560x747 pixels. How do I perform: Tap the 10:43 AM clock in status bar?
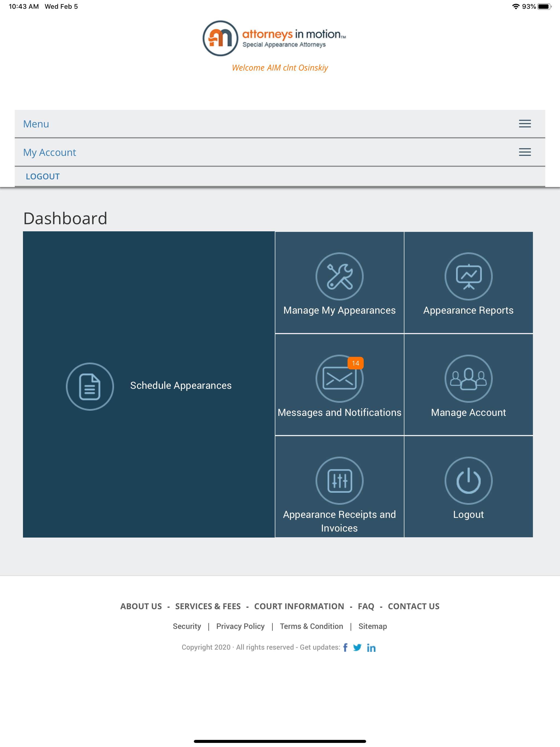24,6
